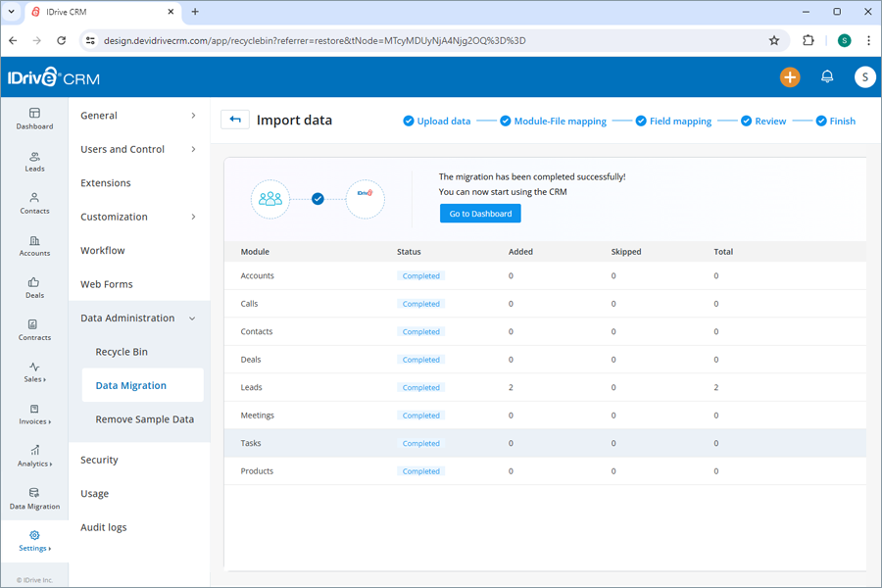Click the Go to Dashboard button
Image resolution: width=882 pixels, height=588 pixels.
[480, 213]
